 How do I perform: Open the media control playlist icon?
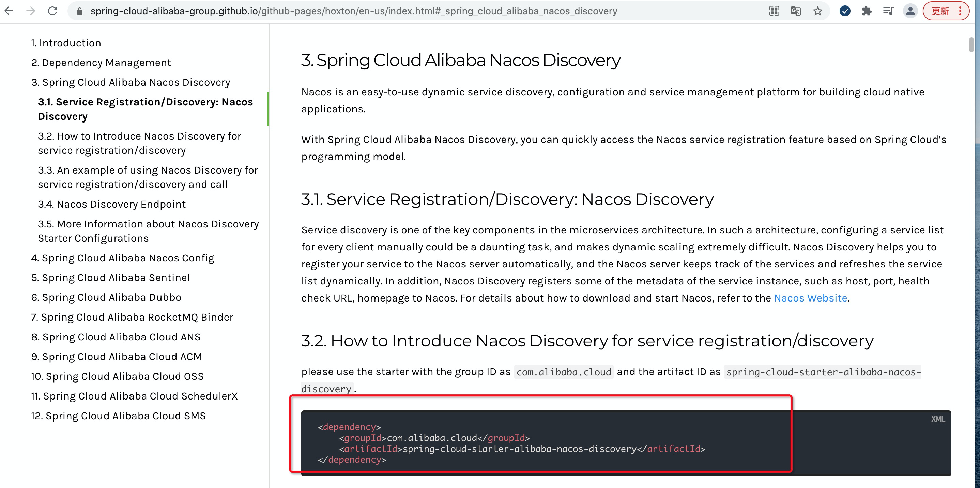tap(888, 11)
